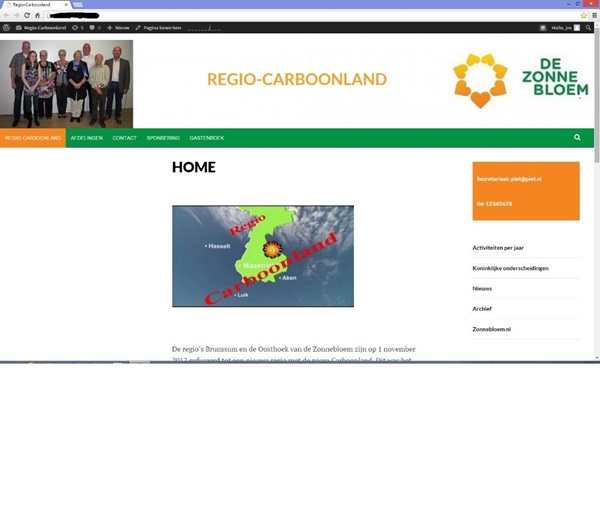The image size is (600, 520).
Task: Click the group photo in the header
Action: pos(67,84)
